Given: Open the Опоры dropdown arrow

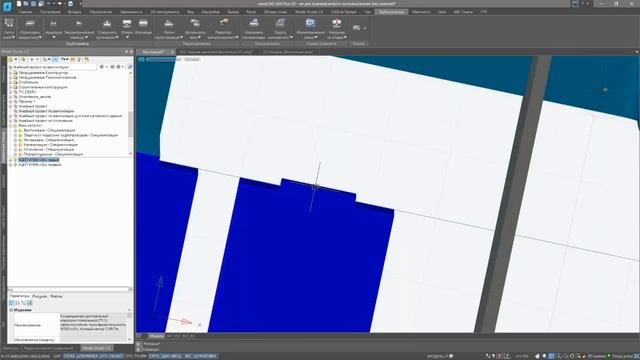Looking at the screenshot, I should [127, 38].
